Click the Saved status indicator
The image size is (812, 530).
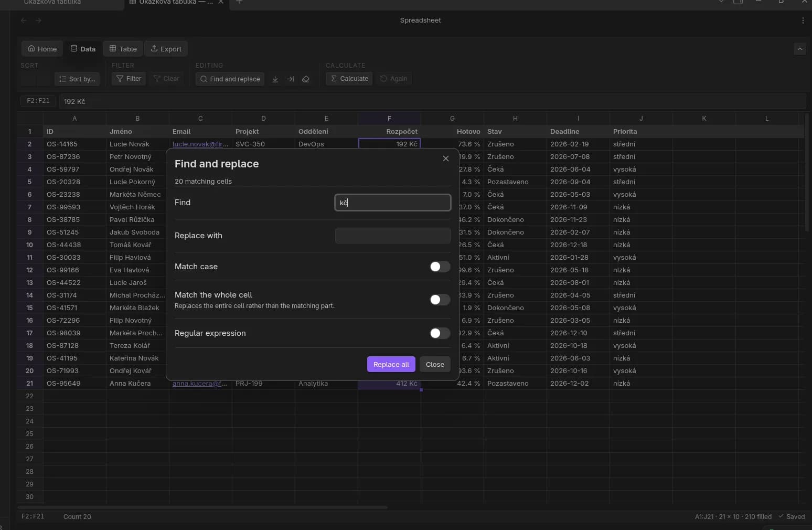click(x=792, y=516)
